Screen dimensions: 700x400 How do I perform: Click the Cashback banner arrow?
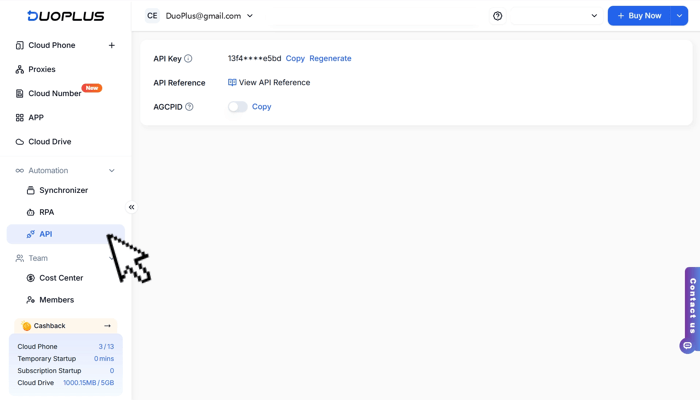(x=107, y=326)
